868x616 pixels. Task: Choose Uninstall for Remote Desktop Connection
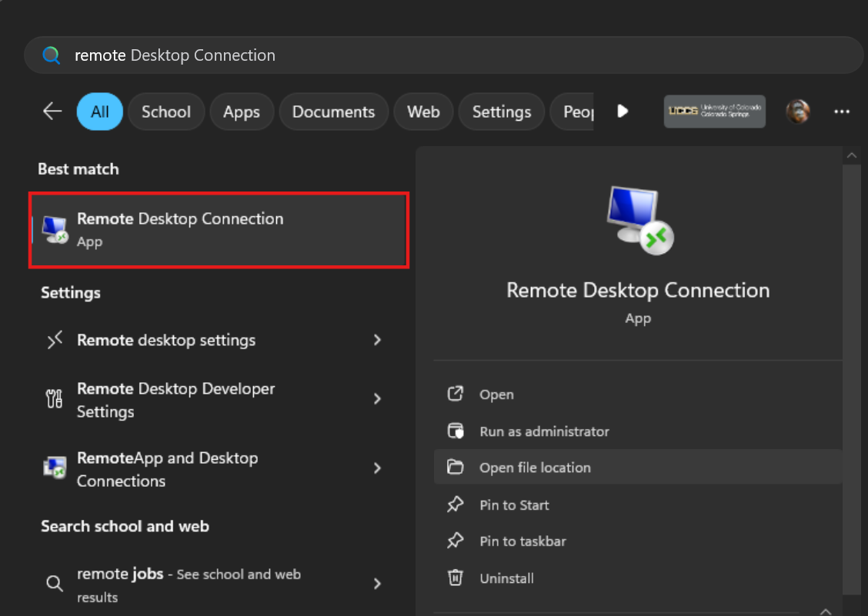click(x=638, y=578)
